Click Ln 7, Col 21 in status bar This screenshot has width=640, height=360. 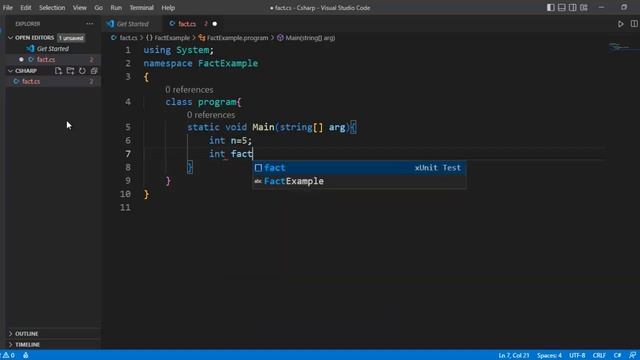pyautogui.click(x=513, y=356)
